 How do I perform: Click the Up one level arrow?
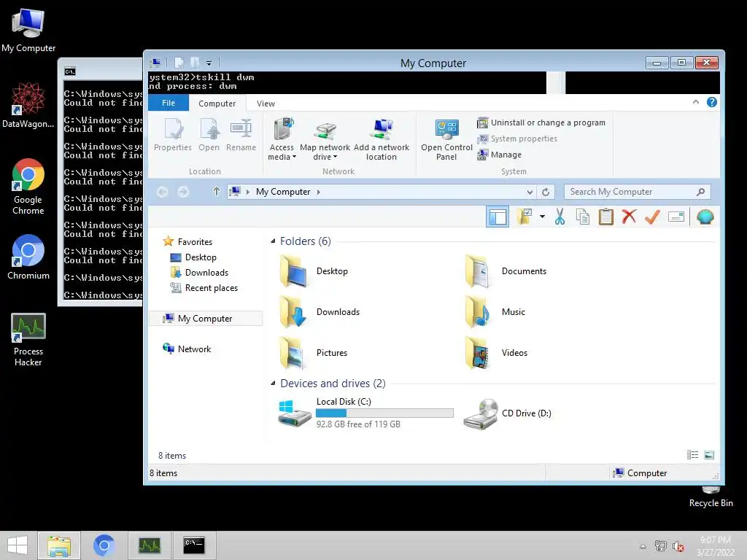tap(216, 192)
